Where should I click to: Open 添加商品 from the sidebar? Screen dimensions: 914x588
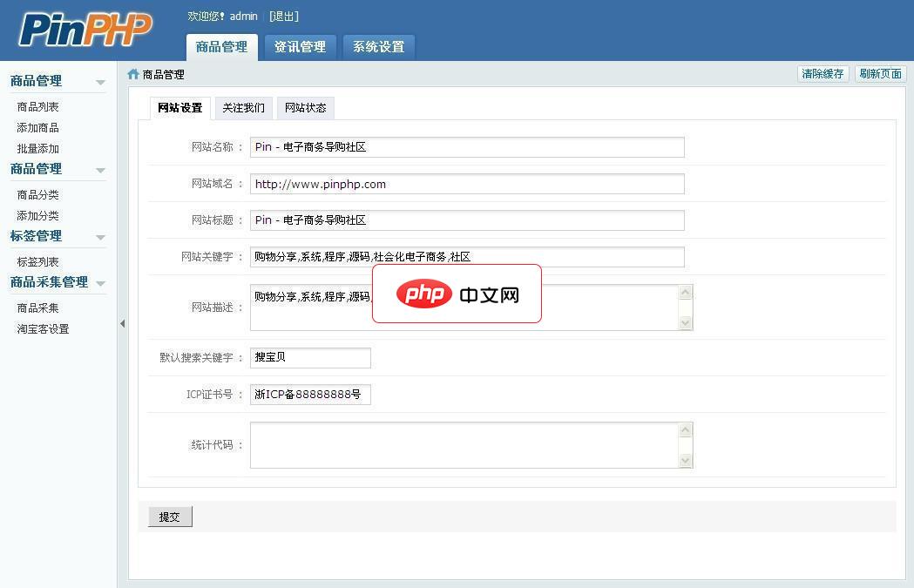[x=37, y=127]
